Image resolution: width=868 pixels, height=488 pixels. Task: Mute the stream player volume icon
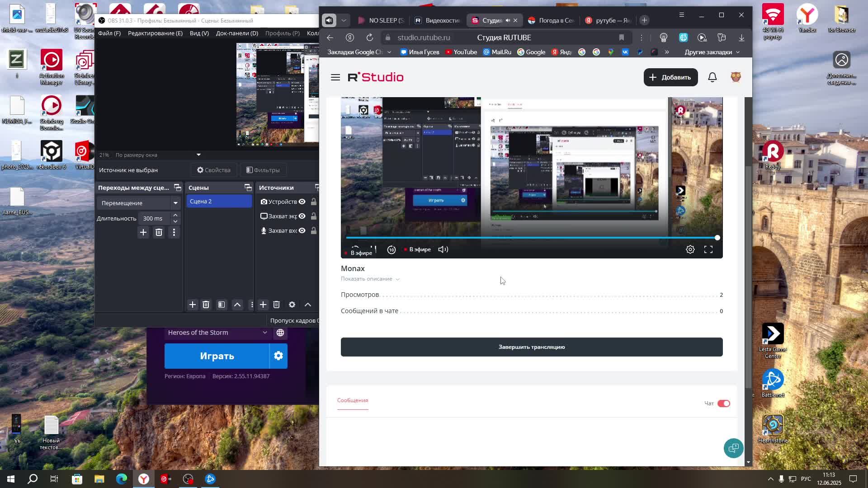(x=443, y=249)
